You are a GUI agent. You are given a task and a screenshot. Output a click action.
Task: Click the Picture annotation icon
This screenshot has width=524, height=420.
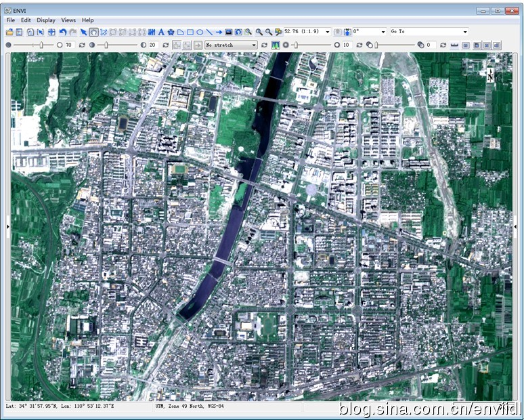point(229,32)
